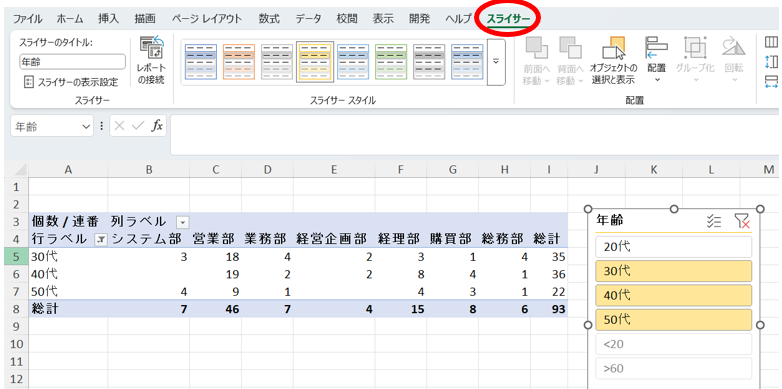Screen dimensions: 782x389
Task: Expand the slicer styles gallery dropdown
Action: [x=496, y=62]
